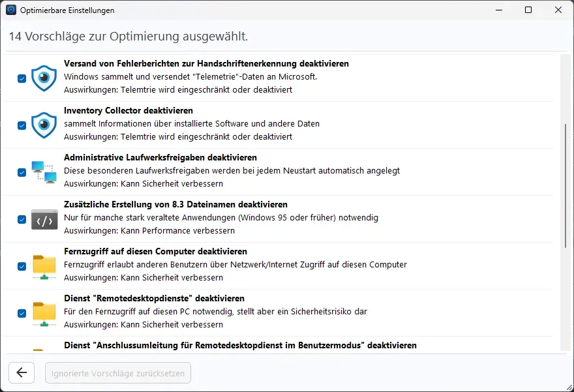574x392 pixels.
Task: Select the Zusätzliche Erstellung von 8.3 Dateinamen title
Action: click(x=175, y=204)
